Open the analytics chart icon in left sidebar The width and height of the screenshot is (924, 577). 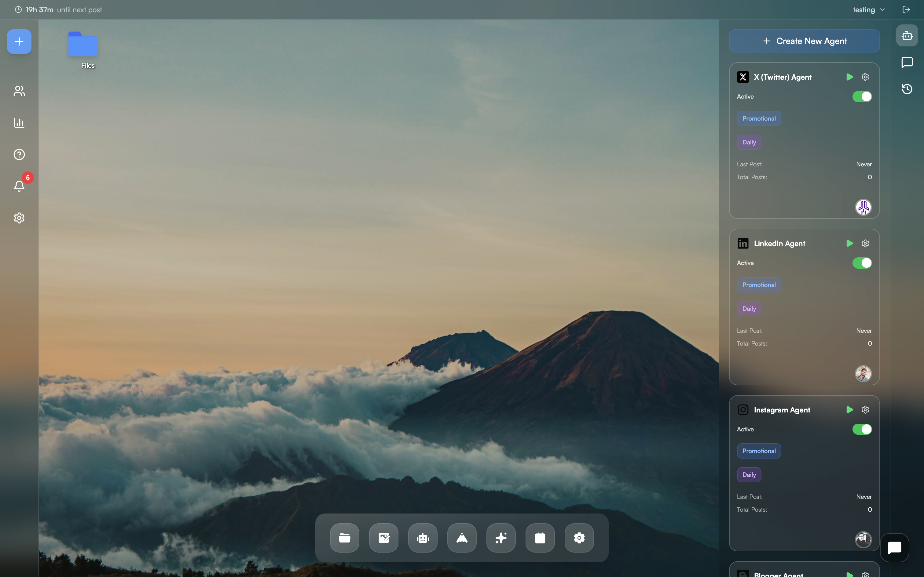coord(19,123)
